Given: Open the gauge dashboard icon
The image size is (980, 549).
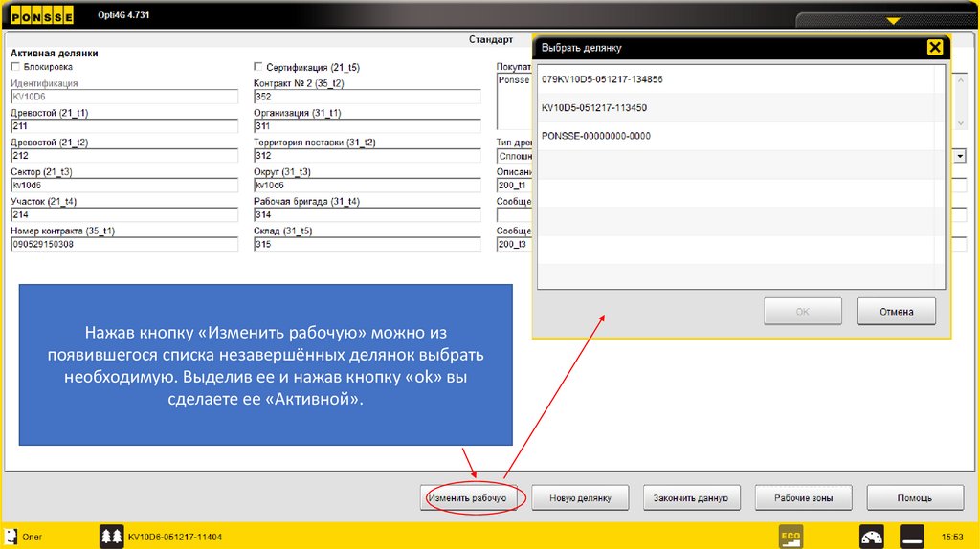Looking at the screenshot, I should click(872, 537).
